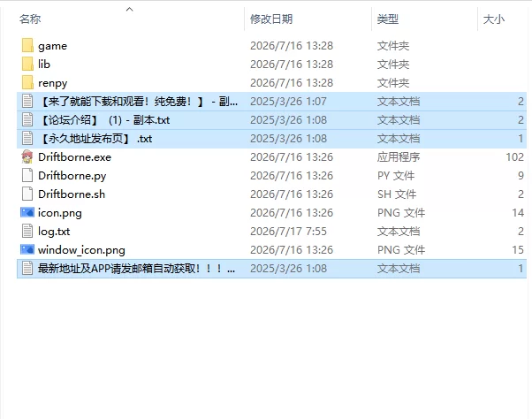Click the size value 14 for icon.png
532x419 pixels.
click(x=518, y=213)
